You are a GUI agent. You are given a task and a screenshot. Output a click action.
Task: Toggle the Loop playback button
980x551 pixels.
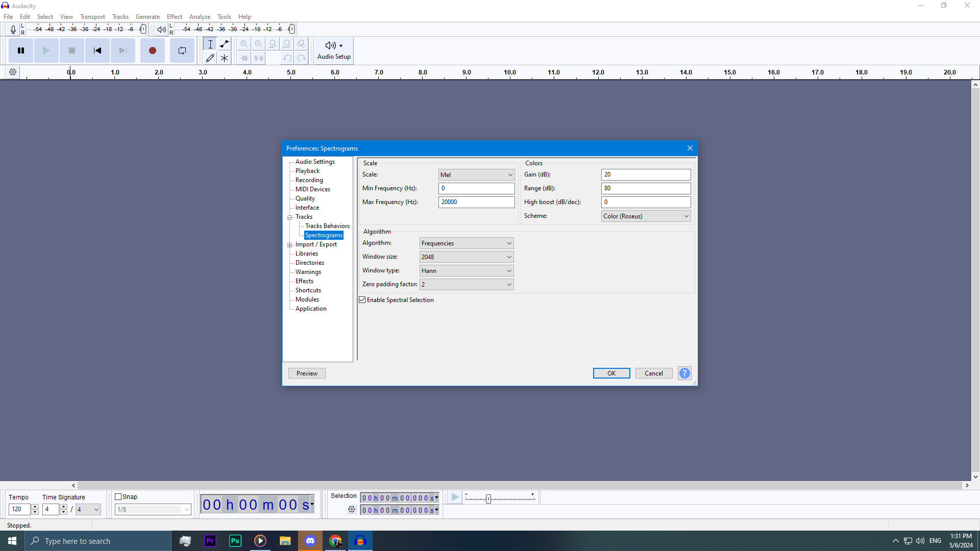tap(182, 51)
